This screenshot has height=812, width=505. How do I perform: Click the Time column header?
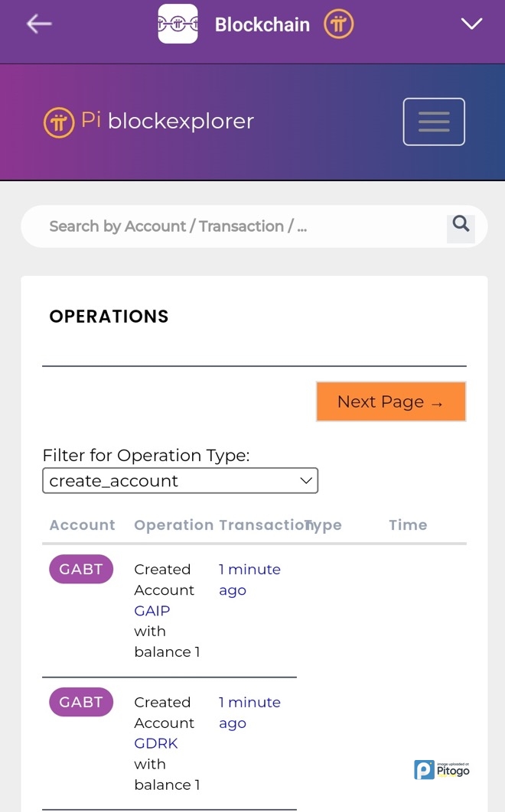tap(408, 525)
